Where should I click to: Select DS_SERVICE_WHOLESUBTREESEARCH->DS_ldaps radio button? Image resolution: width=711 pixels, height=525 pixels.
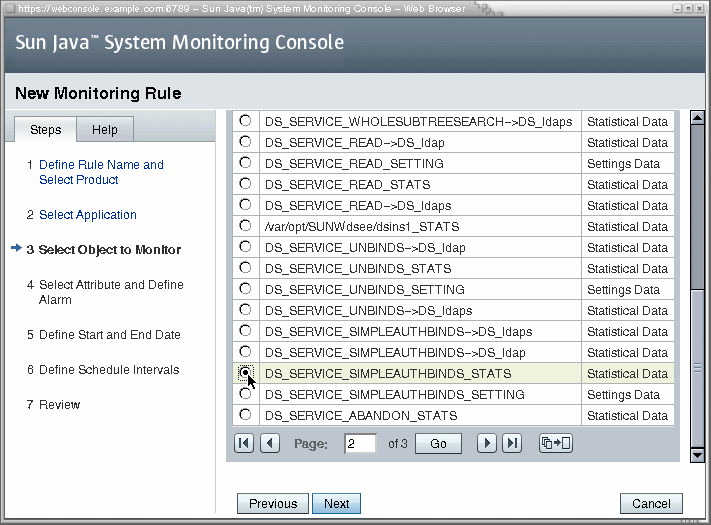tap(245, 121)
